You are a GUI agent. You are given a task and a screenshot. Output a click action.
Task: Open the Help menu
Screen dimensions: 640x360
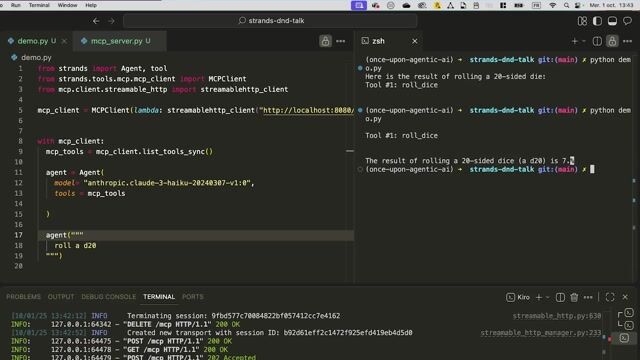click(x=91, y=5)
